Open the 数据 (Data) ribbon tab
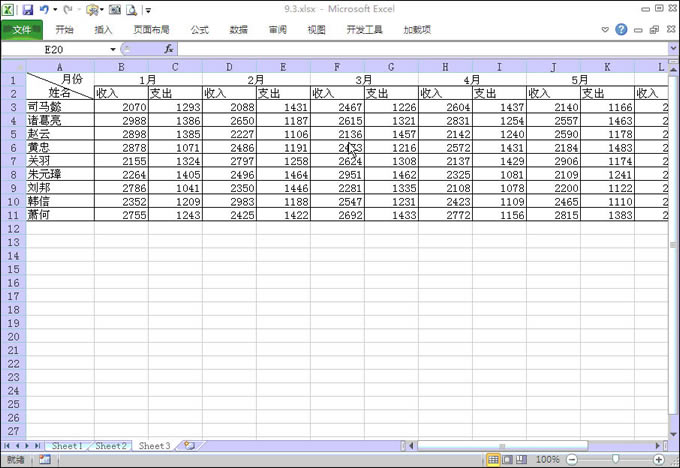The height and width of the screenshot is (468, 680). coord(239,29)
